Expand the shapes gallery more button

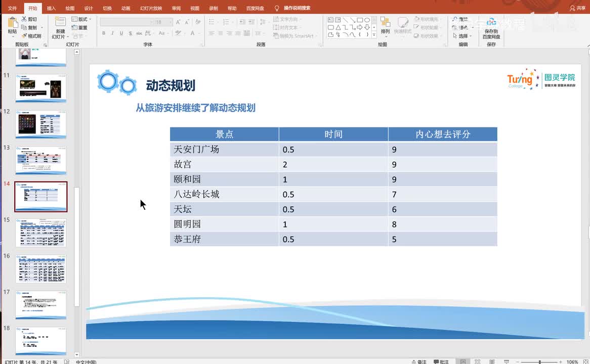click(374, 34)
